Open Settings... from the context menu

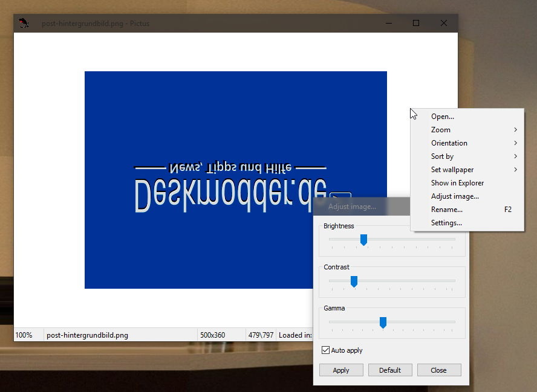[x=467, y=223]
